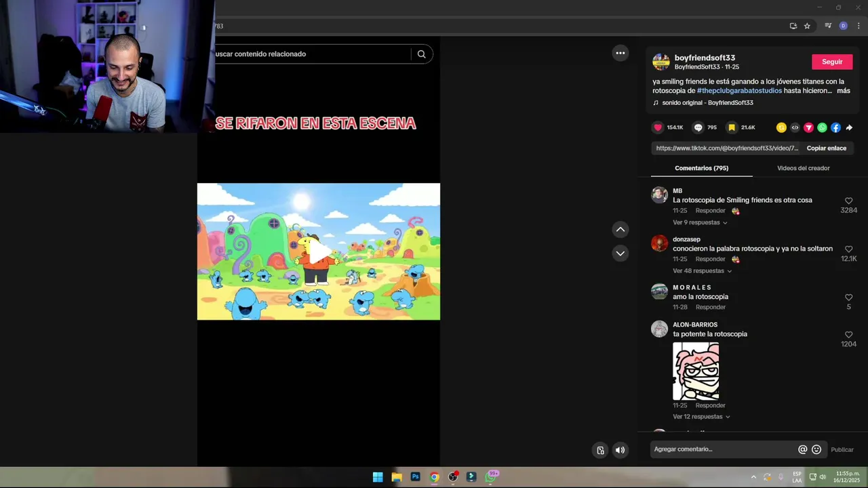Click ALON-BARRIOS's commenter avatar
Viewport: 868px width, 488px height.
pyautogui.click(x=659, y=329)
